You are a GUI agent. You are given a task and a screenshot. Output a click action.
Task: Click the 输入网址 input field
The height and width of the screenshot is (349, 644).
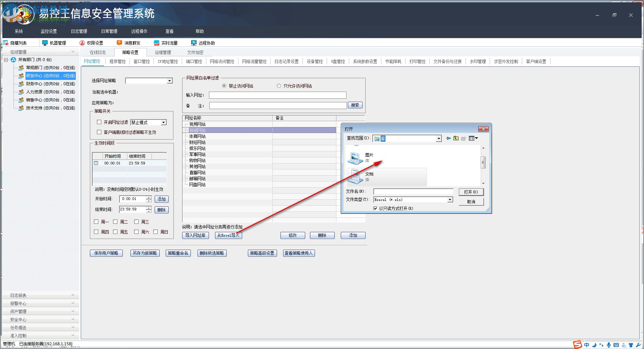point(278,95)
